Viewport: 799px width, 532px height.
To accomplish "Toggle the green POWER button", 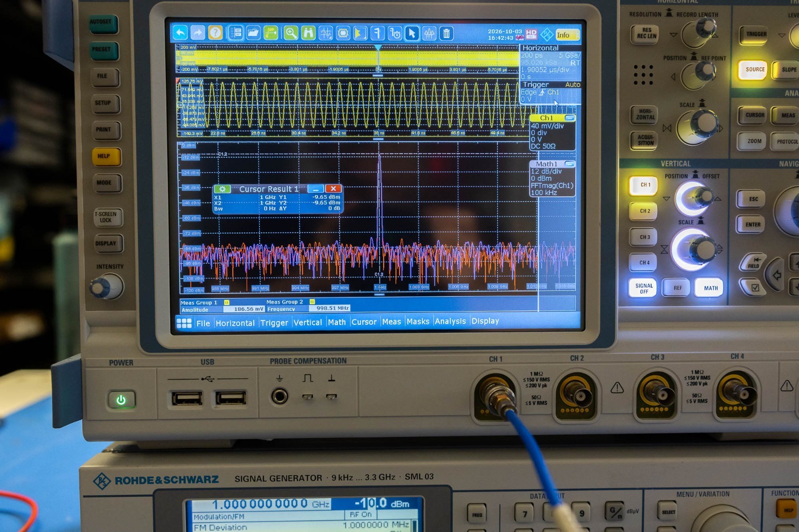I will click(121, 400).
